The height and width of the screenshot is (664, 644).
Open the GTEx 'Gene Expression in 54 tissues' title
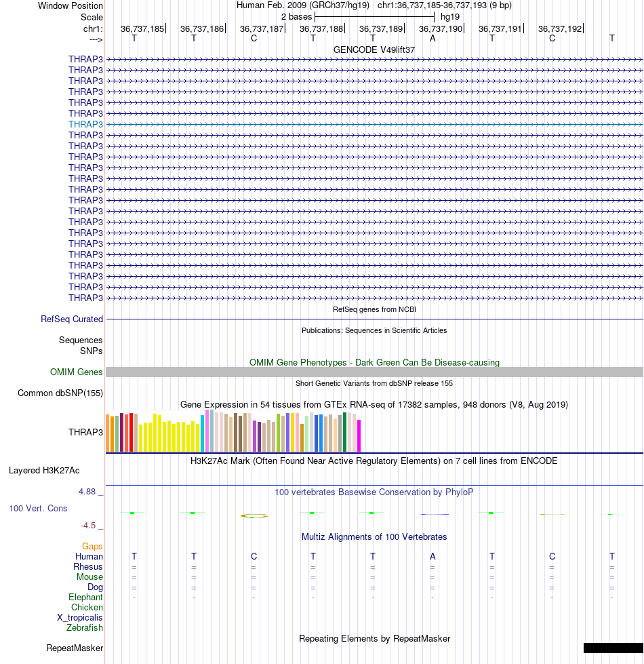pyautogui.click(x=374, y=404)
